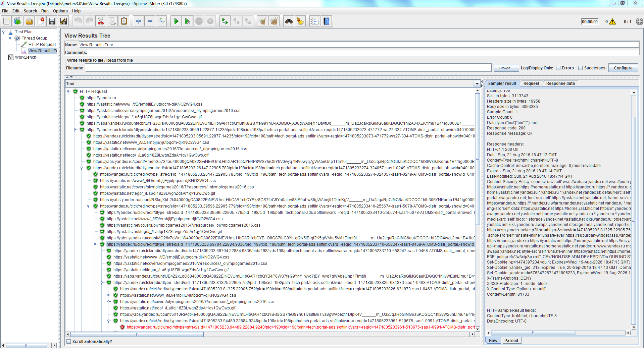Open the Templates icon
644x349 pixels.
[18, 21]
